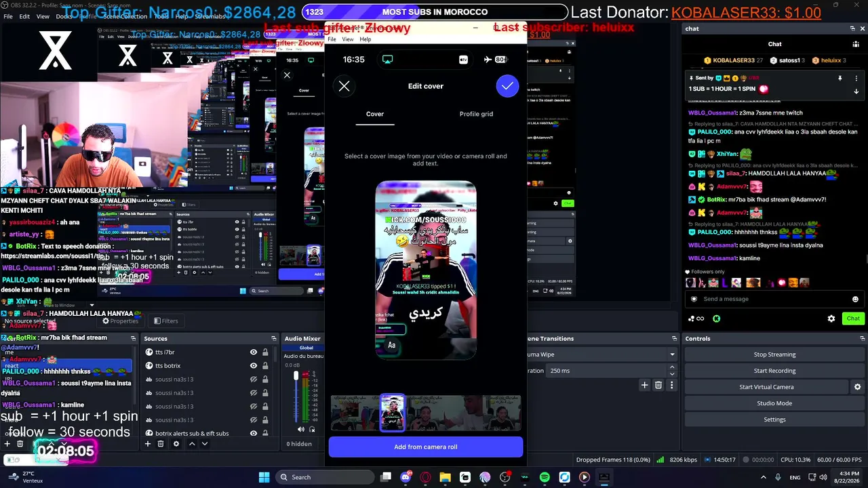
Task: Expand the pinned message with down arrow
Action: coord(856,91)
